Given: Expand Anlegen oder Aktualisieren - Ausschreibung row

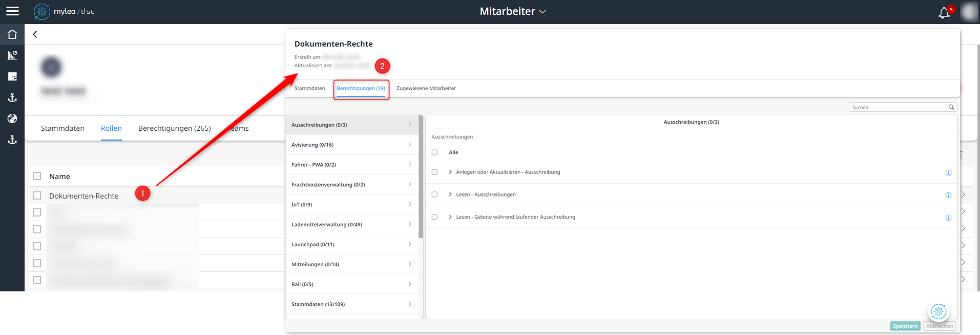Looking at the screenshot, I should (450, 172).
